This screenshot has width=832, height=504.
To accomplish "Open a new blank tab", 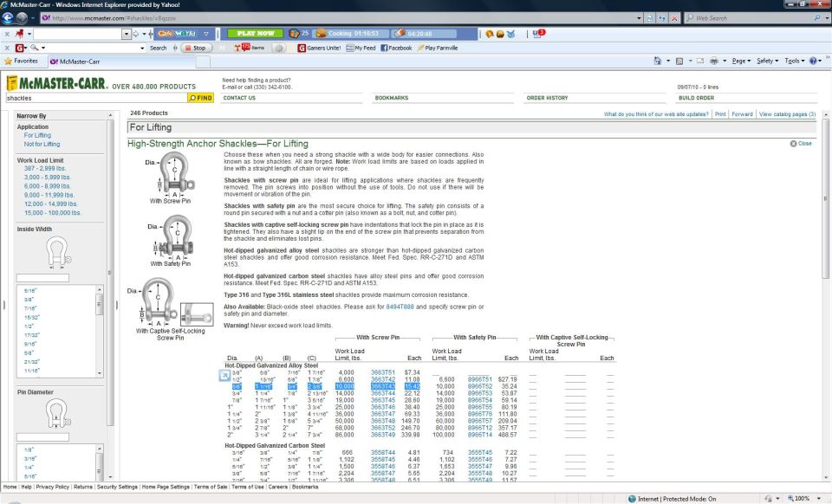I will pos(203,61).
